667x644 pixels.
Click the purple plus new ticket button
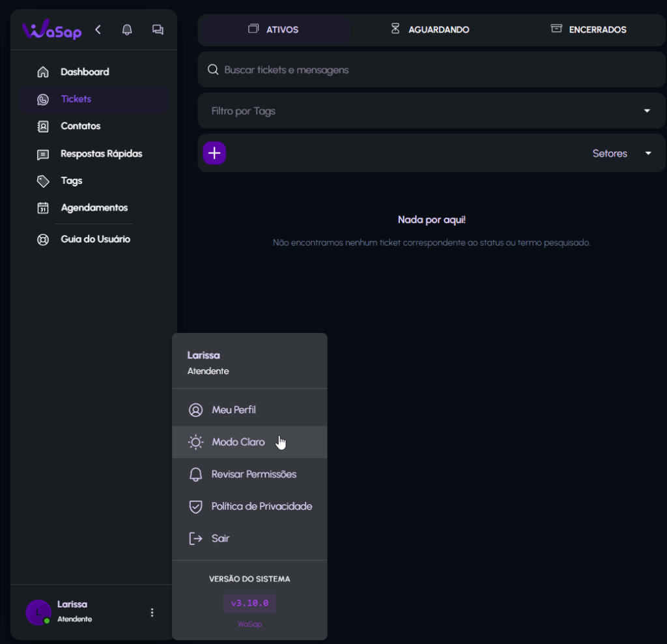tap(214, 153)
